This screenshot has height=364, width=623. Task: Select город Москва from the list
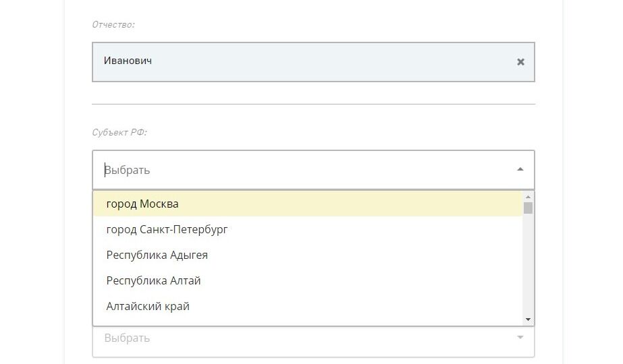[308, 204]
